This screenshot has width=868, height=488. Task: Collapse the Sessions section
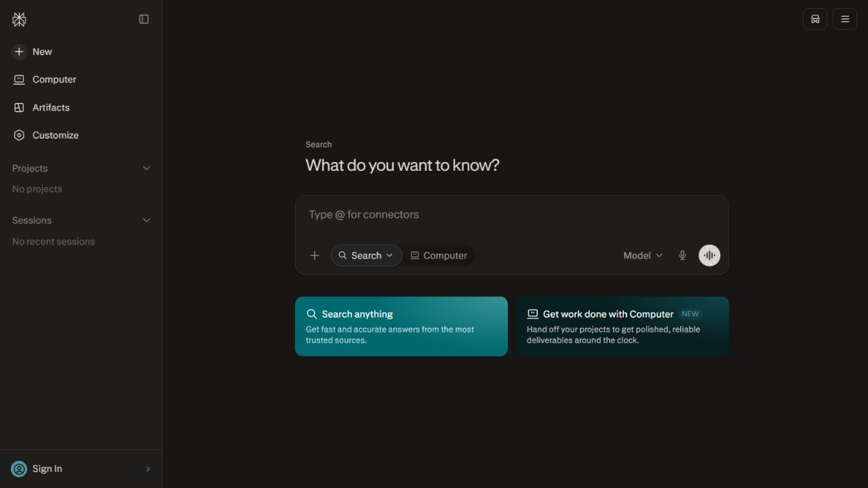tap(146, 220)
